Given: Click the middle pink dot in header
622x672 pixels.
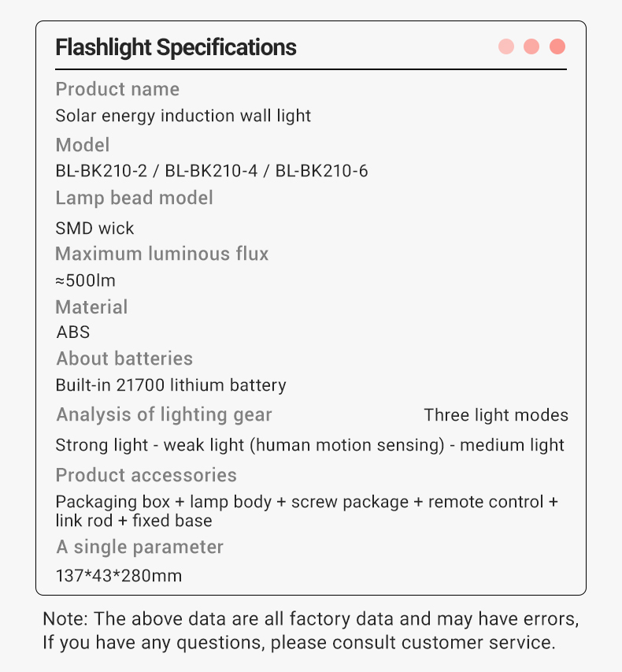Looking at the screenshot, I should (x=531, y=46).
